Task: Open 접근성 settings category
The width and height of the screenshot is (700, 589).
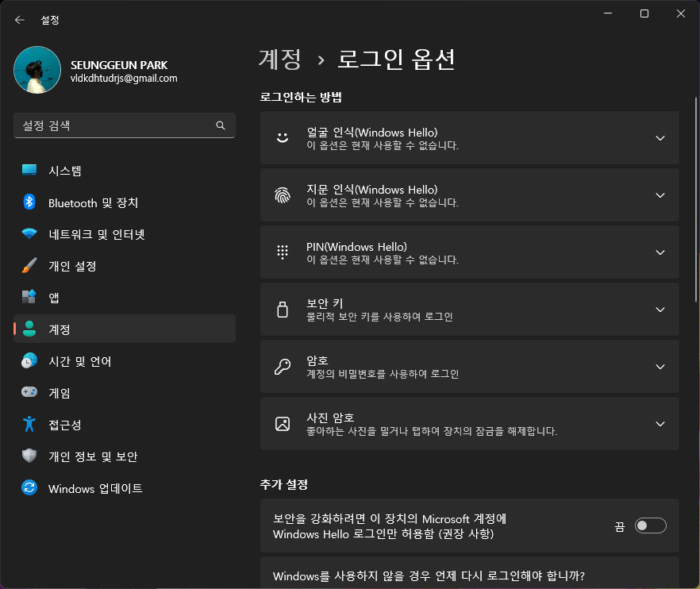Action: click(x=125, y=424)
